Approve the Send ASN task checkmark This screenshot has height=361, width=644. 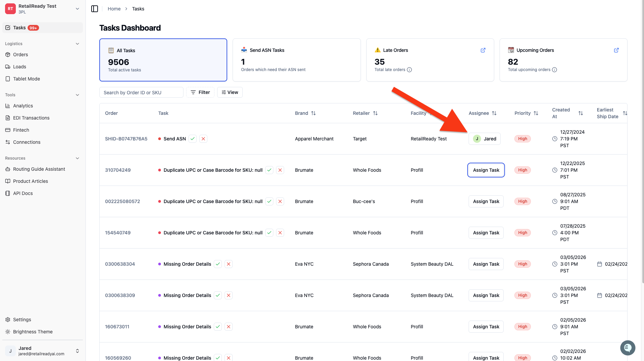pos(193,139)
